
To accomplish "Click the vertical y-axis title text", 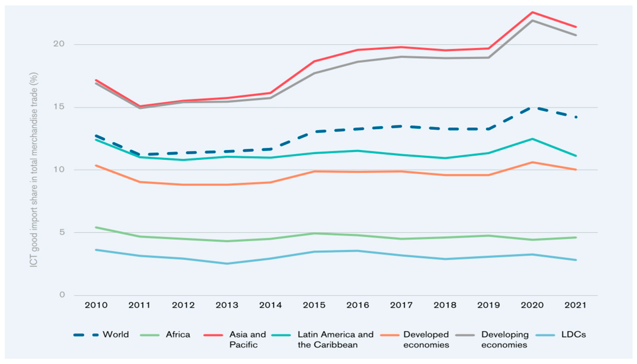I will click(34, 170).
